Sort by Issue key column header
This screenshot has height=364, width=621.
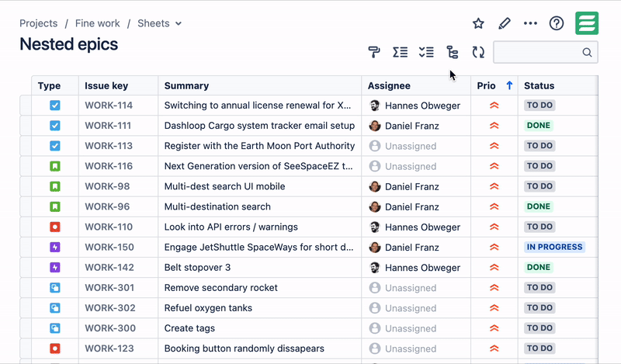point(106,85)
